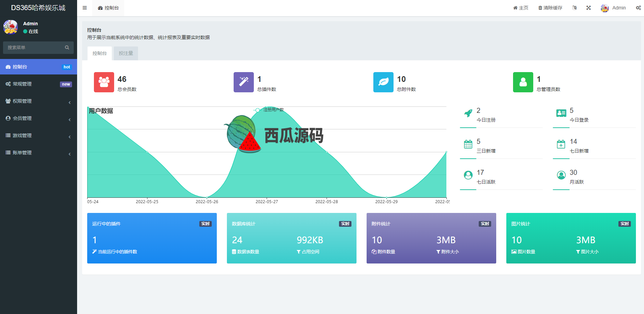Click the purple magic wand plugins icon
This screenshot has height=314, width=644.
243,82
